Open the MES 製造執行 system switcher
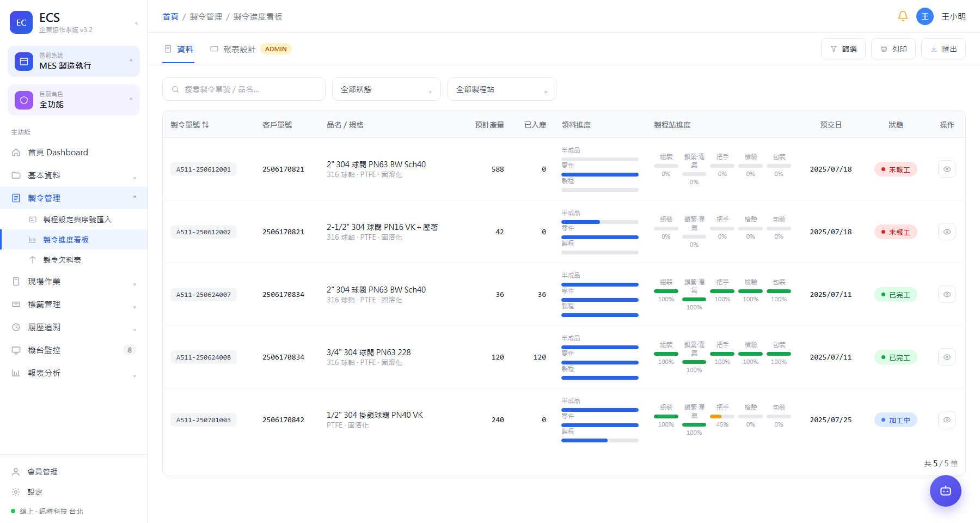980x523 pixels. [x=74, y=61]
